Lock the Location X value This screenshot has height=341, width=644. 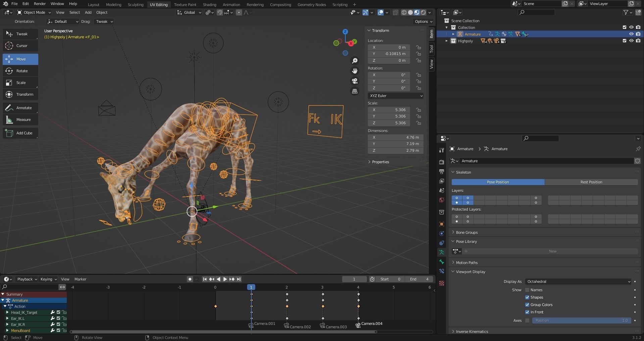tap(418, 47)
